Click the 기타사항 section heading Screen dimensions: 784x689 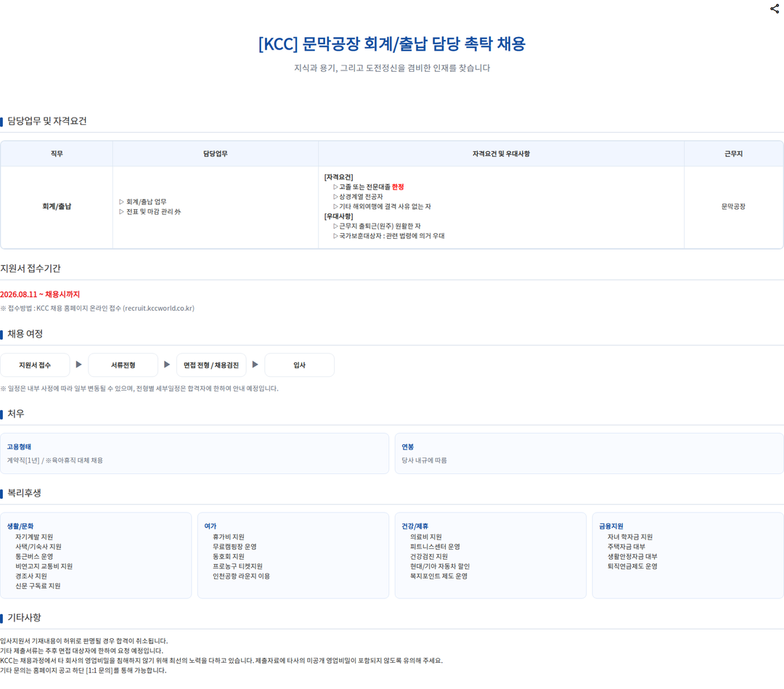(24, 618)
